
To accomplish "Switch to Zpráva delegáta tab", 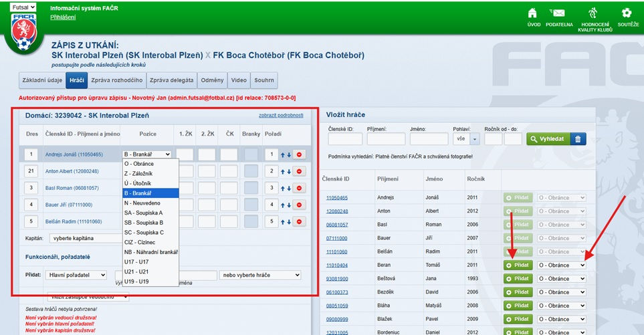I will [171, 80].
